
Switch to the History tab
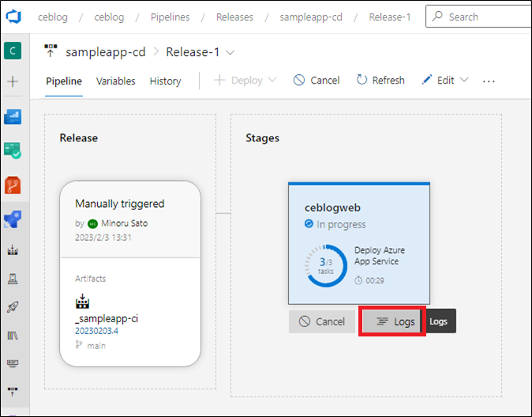click(x=165, y=81)
